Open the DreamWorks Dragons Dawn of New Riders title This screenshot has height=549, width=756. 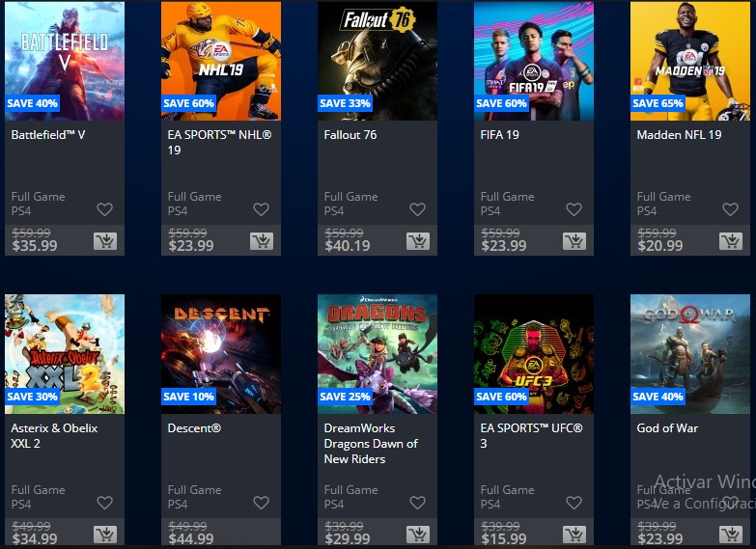coord(371,444)
